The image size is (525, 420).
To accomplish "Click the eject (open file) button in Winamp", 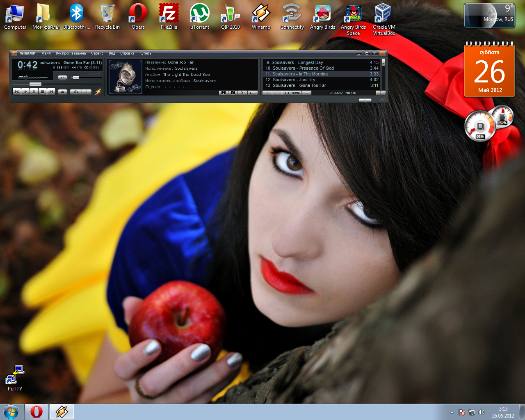I will tap(62, 91).
